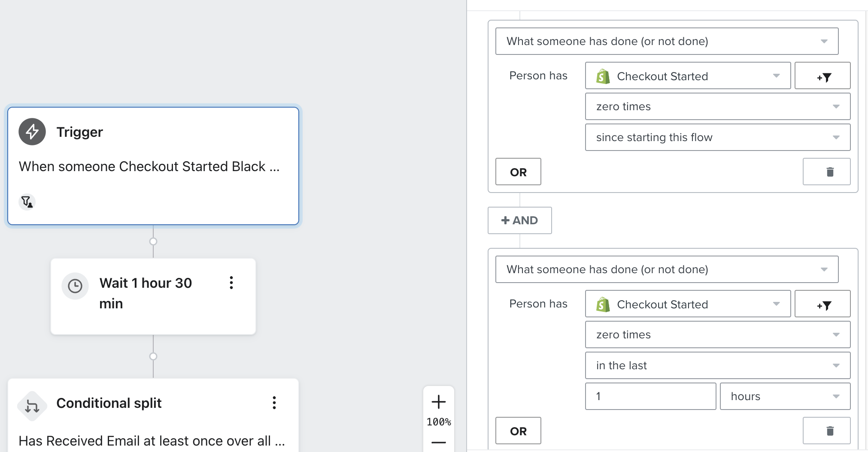Click the Trigger lightning bolt icon
868x452 pixels.
click(x=32, y=132)
